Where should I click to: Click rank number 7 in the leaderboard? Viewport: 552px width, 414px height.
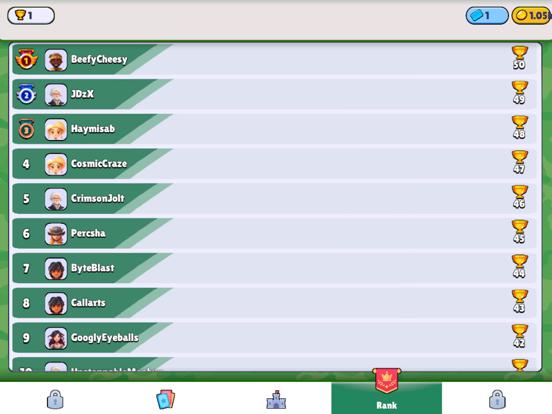[x=26, y=269]
